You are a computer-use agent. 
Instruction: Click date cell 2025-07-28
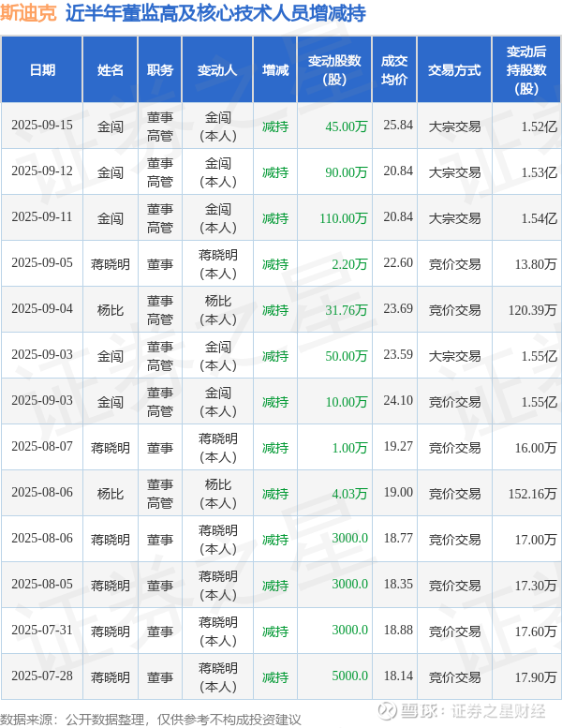tap(42, 676)
